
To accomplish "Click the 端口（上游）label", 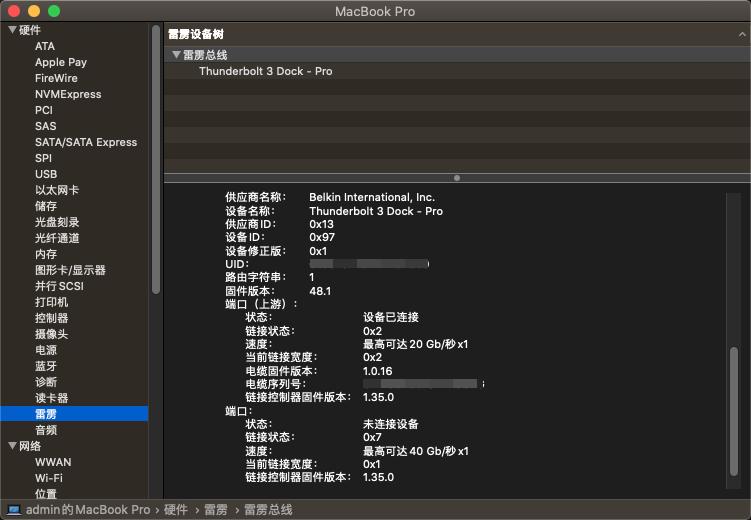I will [261, 304].
